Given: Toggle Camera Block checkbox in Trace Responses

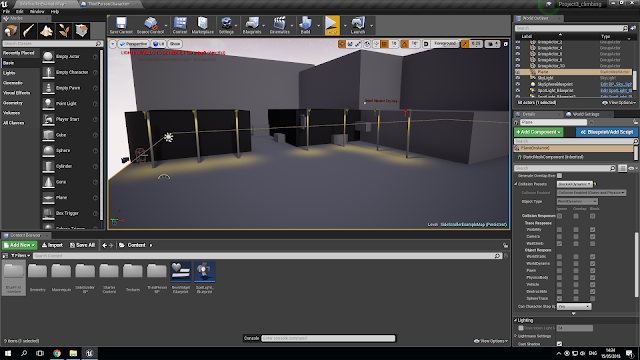Looking at the screenshot, I should (592, 237).
